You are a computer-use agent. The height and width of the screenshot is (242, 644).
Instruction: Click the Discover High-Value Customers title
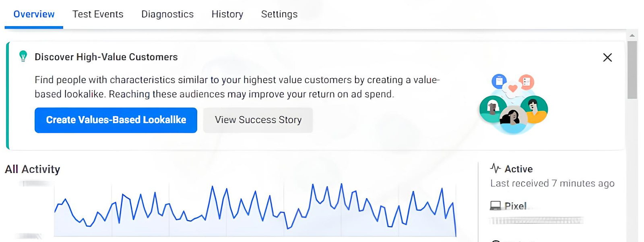tap(106, 57)
